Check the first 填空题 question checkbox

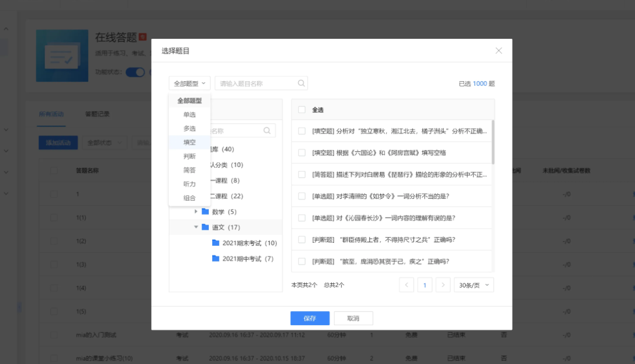302,131
